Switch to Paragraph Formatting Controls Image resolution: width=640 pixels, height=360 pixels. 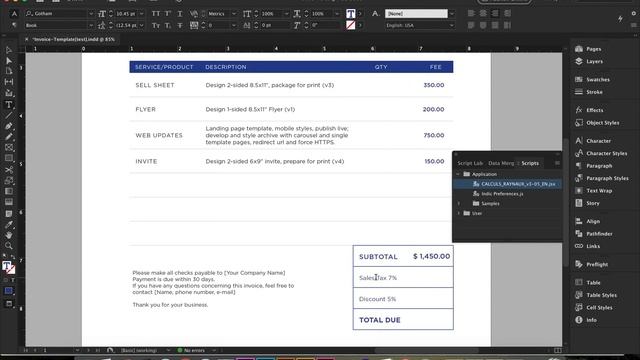click(14, 25)
